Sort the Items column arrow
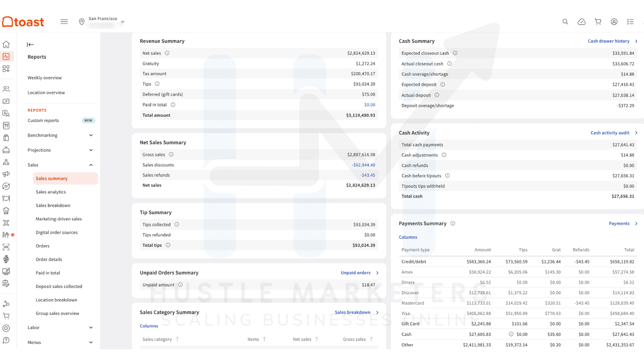 [264, 339]
